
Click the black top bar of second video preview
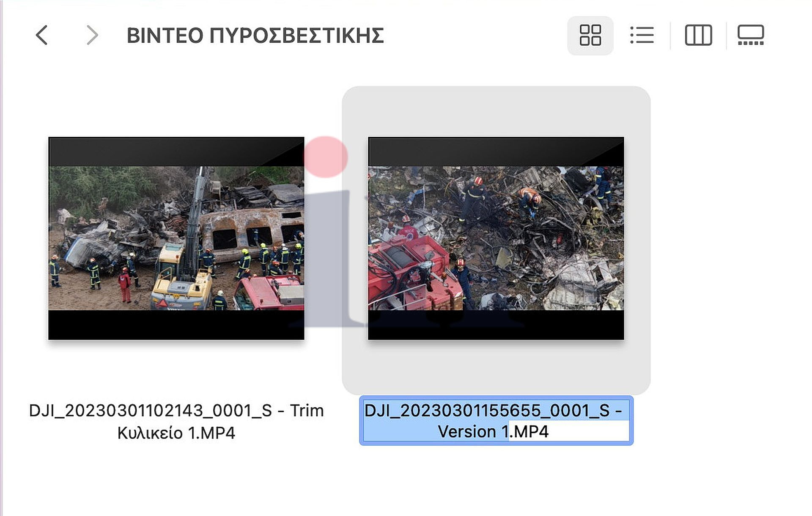pos(496,152)
